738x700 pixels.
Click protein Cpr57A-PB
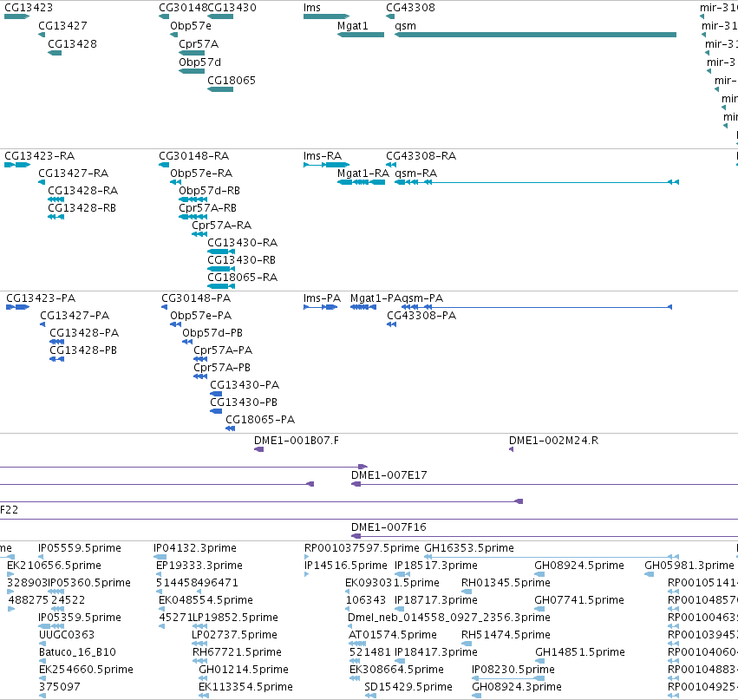(x=222, y=368)
